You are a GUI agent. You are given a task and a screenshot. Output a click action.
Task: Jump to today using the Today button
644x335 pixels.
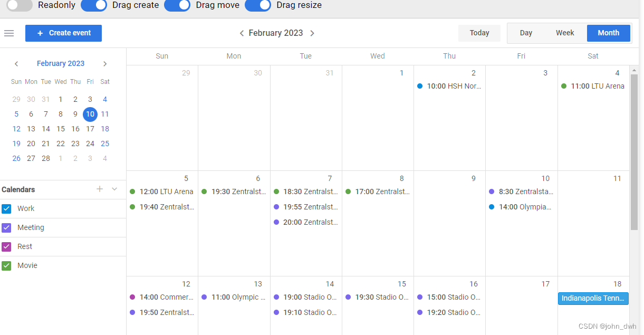[479, 33]
